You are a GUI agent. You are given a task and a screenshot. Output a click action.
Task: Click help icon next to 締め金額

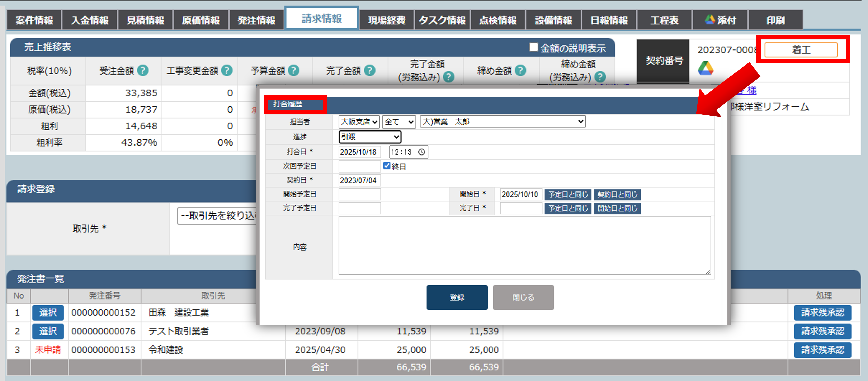521,70
